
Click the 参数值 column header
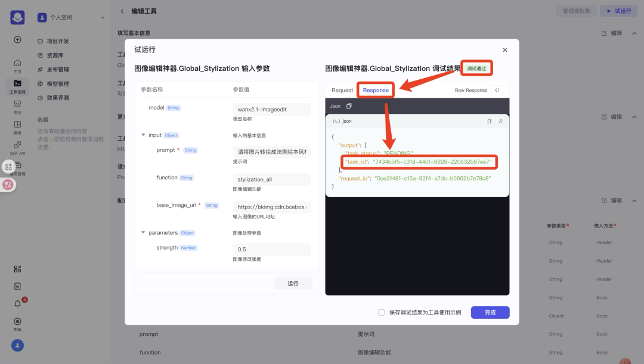click(x=241, y=89)
